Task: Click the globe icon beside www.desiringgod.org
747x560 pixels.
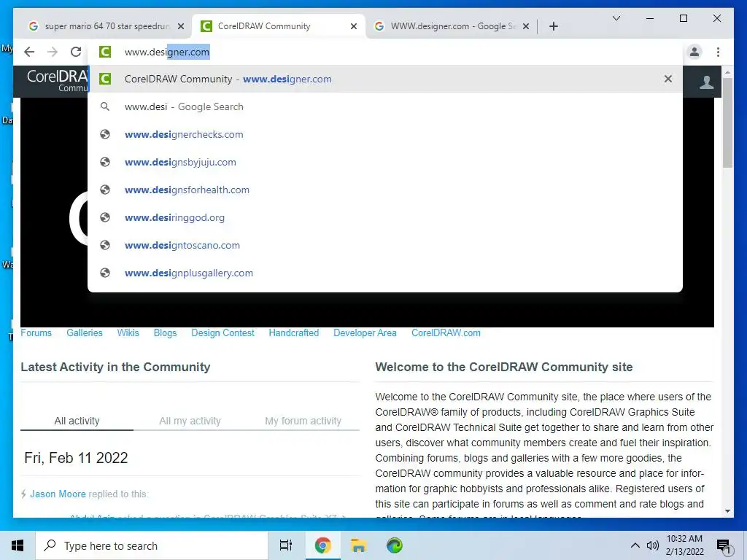Action: click(105, 217)
